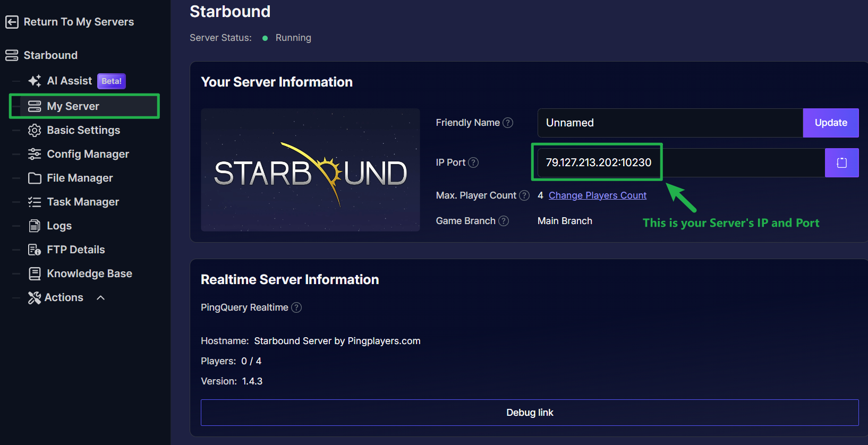
Task: Click the copy IP Port clipboard icon
Action: [841, 162]
